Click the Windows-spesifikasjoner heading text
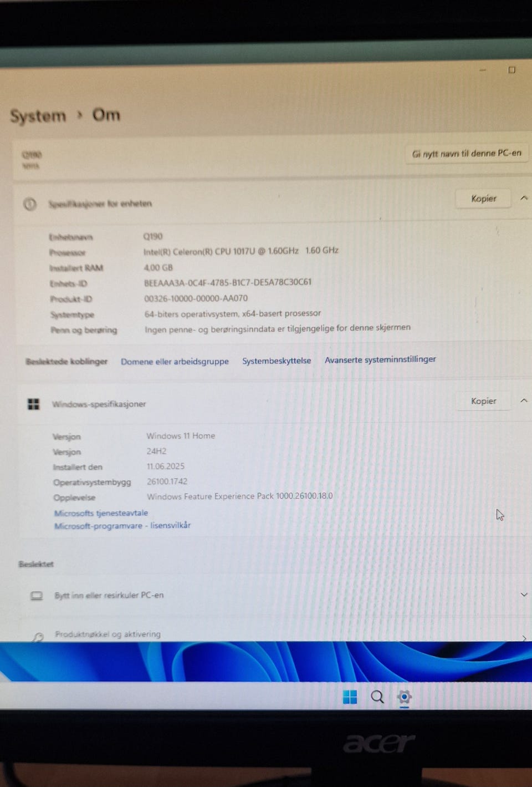The height and width of the screenshot is (787, 532). (x=99, y=404)
